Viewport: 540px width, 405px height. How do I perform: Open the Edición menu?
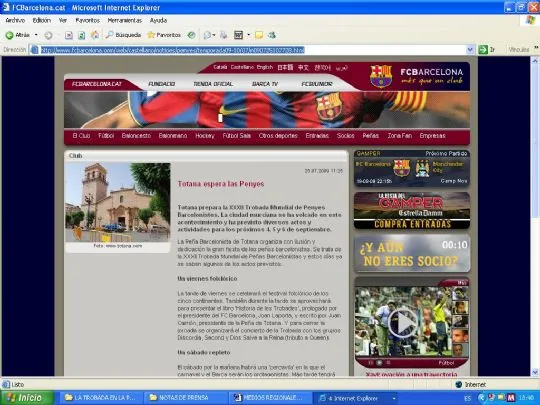(42, 21)
